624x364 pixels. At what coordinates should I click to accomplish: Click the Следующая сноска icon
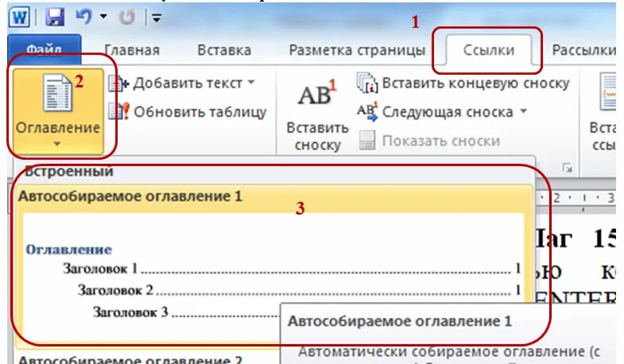coord(367,112)
